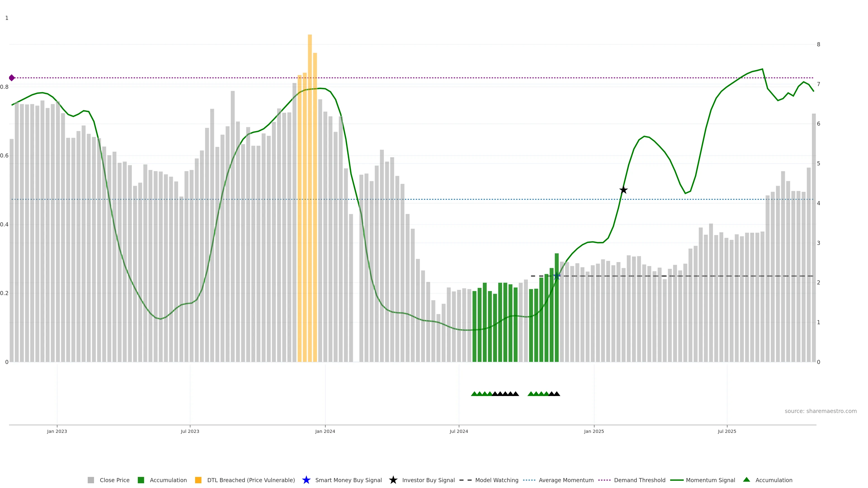
Task: Click the Model Watching dashed line icon in legend
Action: click(x=465, y=480)
